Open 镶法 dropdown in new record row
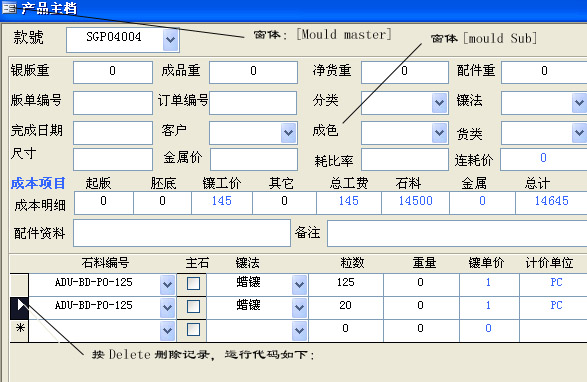 (x=299, y=331)
